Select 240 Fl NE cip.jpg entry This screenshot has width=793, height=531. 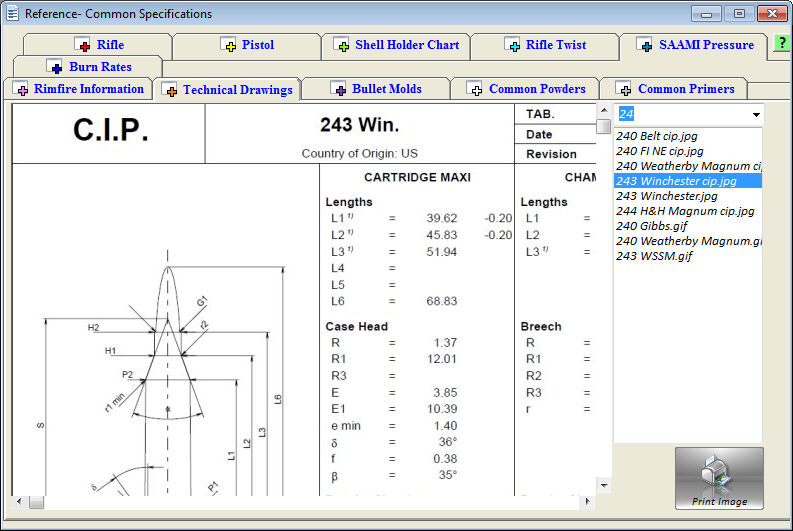click(688, 151)
